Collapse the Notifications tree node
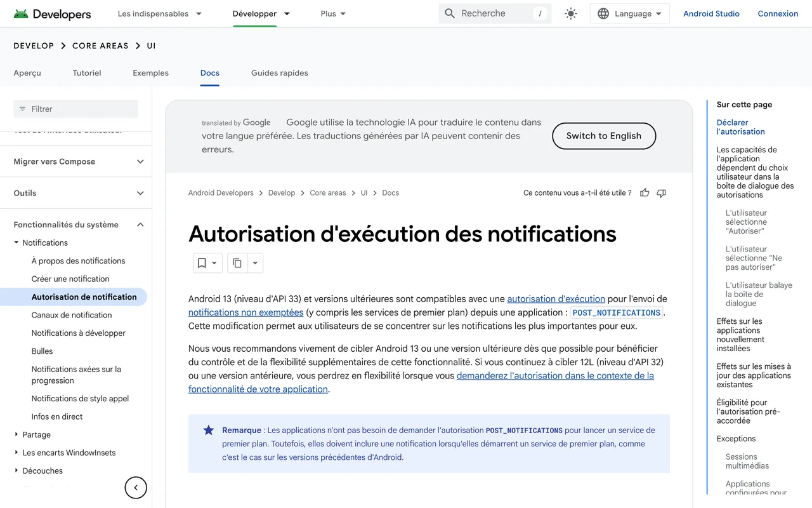Image resolution: width=812 pixels, height=508 pixels. [x=16, y=243]
